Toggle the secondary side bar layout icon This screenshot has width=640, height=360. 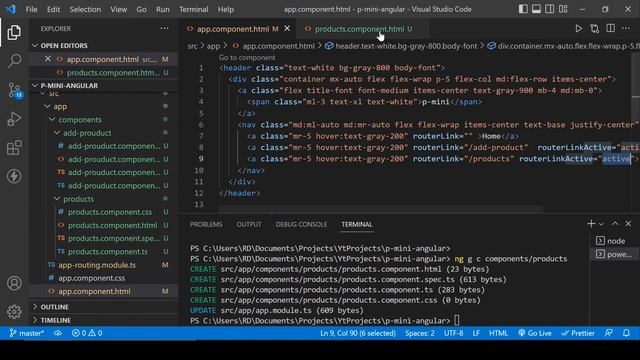tap(550, 9)
